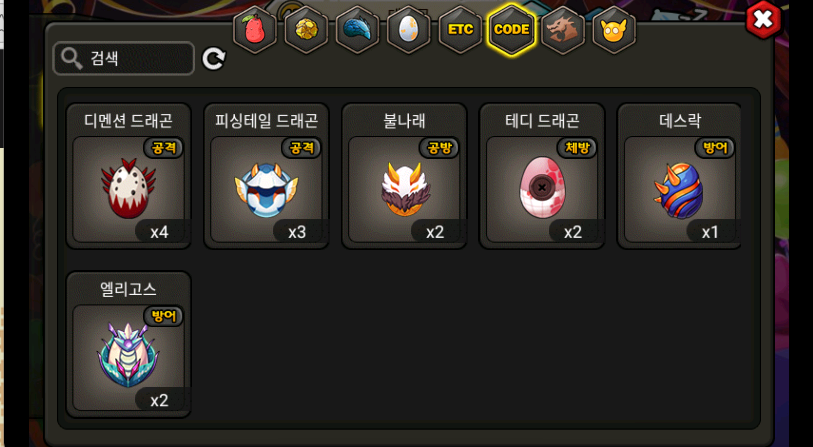Select the CODE tab
Viewport: 813px width, 447px height.
(511, 30)
